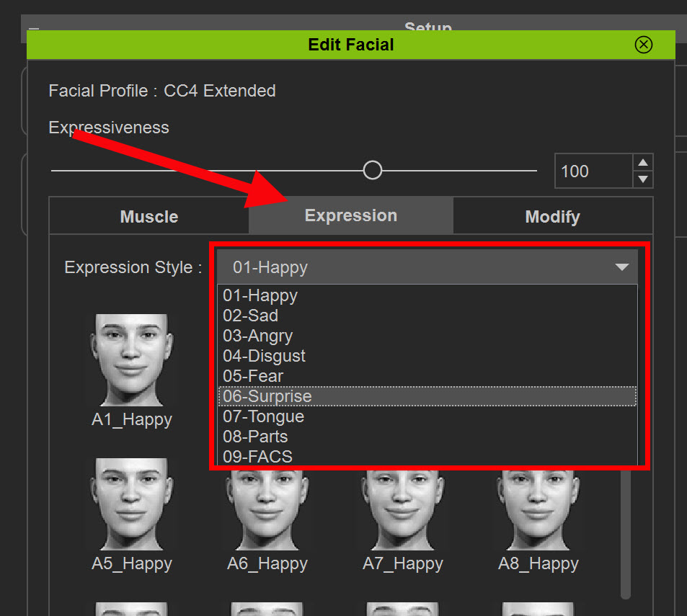Choose 02-Sad expression style
The height and width of the screenshot is (616, 687).
pyautogui.click(x=427, y=316)
